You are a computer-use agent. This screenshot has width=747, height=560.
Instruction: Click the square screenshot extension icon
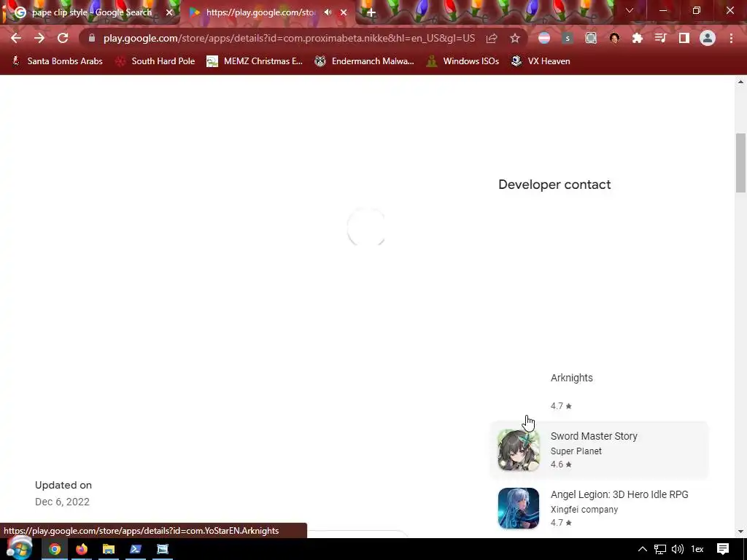coord(591,38)
